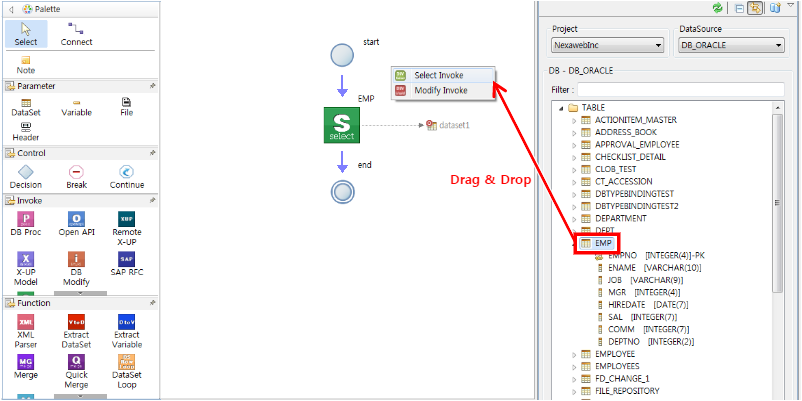This screenshot has width=802, height=401.
Task: Select the DB Proc invoke icon
Action: pyautogui.click(x=26, y=219)
